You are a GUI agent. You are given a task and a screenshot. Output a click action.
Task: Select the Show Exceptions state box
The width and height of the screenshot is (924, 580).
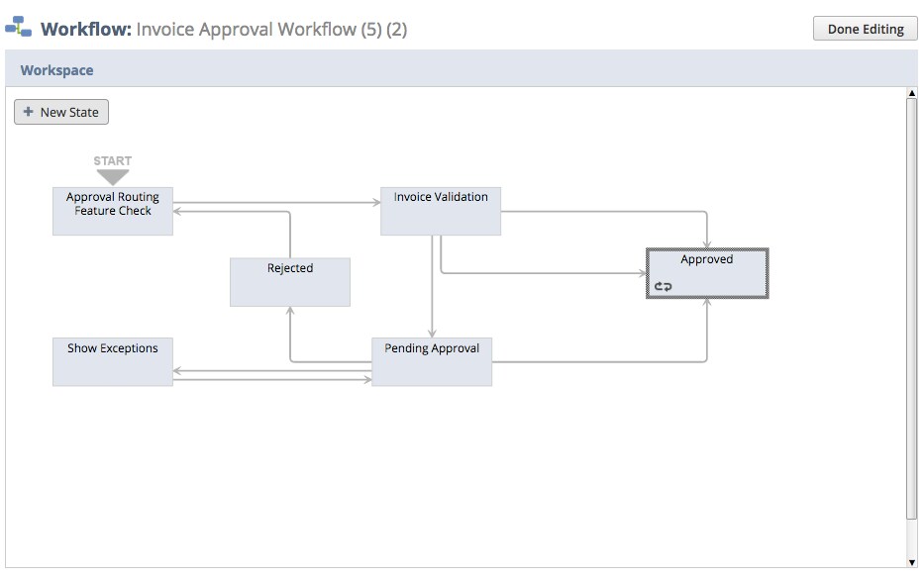coord(113,362)
